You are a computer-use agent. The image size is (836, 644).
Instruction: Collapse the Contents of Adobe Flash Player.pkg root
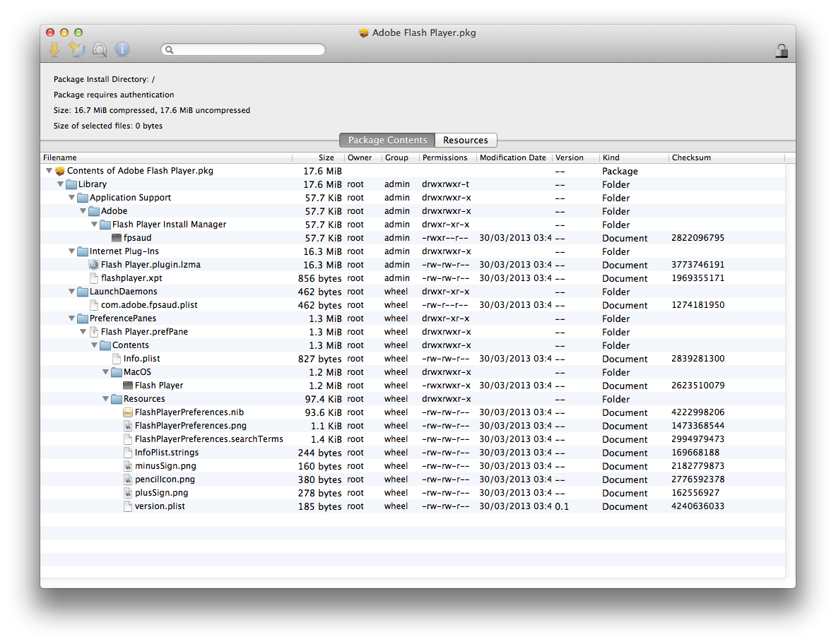49,171
